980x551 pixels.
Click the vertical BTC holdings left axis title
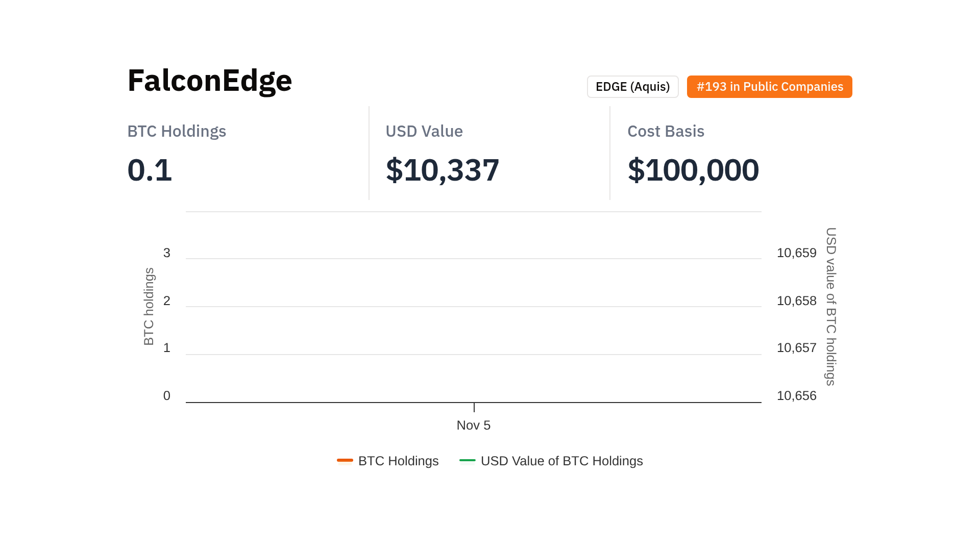point(149,306)
